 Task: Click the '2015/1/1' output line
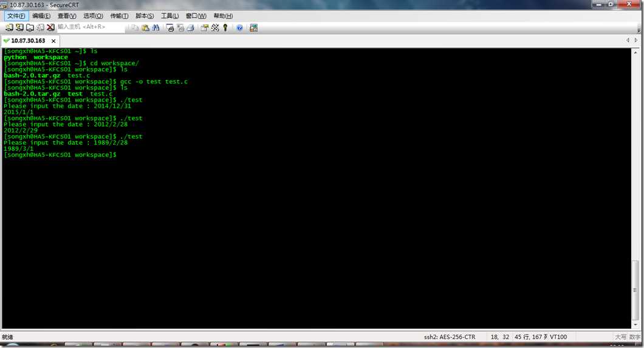[18, 112]
